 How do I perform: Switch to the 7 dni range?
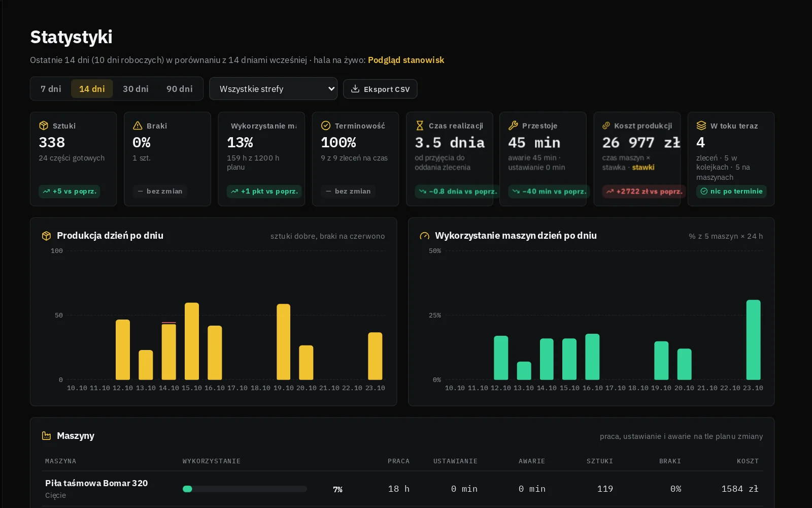tap(51, 89)
